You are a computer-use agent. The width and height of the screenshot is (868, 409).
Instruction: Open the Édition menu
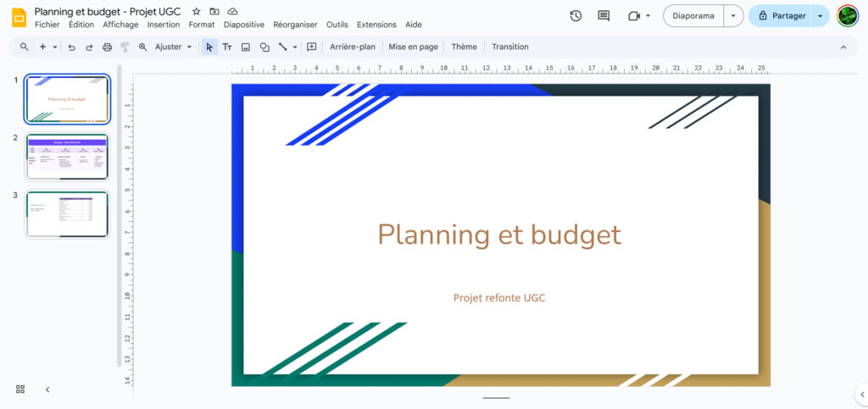[x=81, y=25]
